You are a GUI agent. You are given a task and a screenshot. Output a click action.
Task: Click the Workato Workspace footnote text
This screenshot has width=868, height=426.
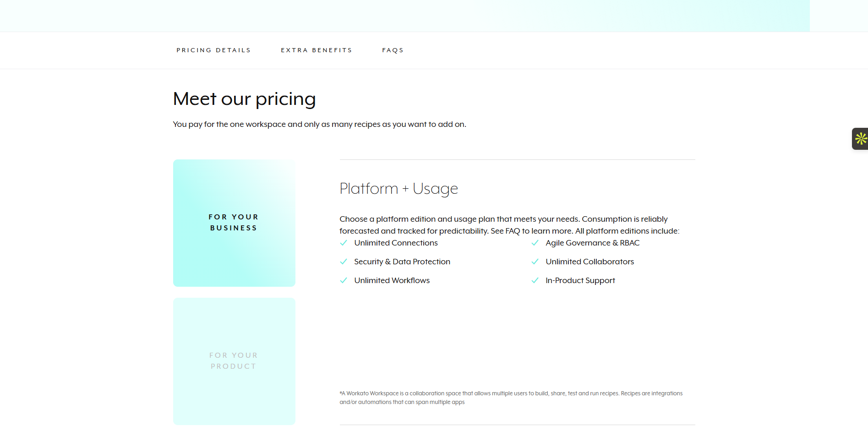pyautogui.click(x=511, y=398)
